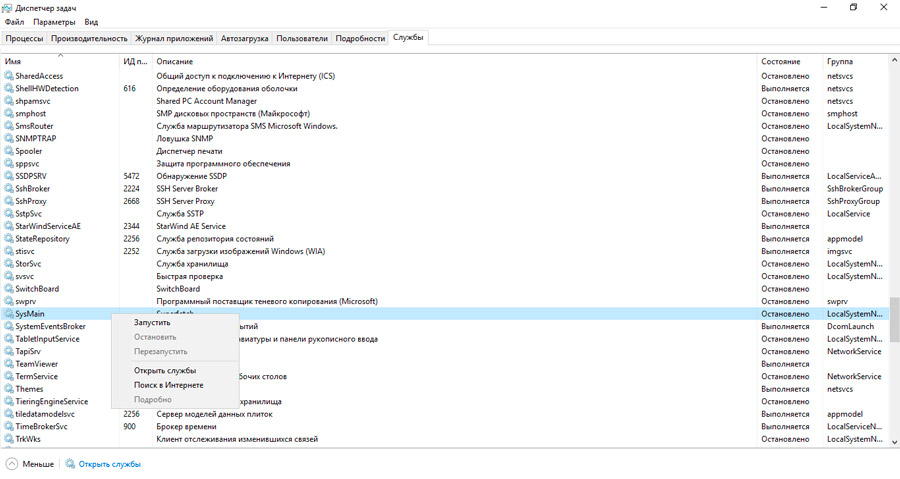Click Open Services link at the bottom
The width and height of the screenshot is (900, 479).
(x=109, y=464)
